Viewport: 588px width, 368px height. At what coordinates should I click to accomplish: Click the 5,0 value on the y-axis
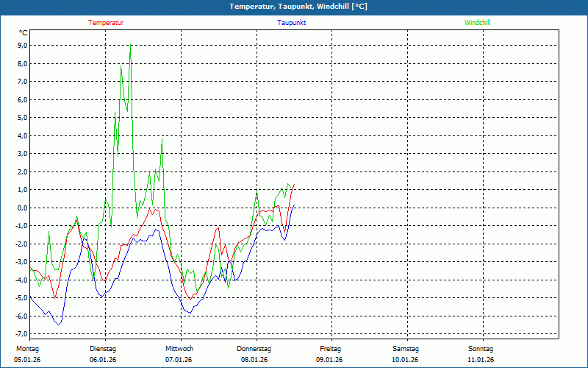22,118
